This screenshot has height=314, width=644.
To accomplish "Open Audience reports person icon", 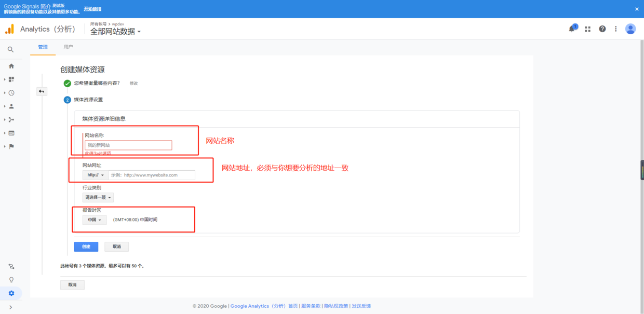I will (x=11, y=106).
